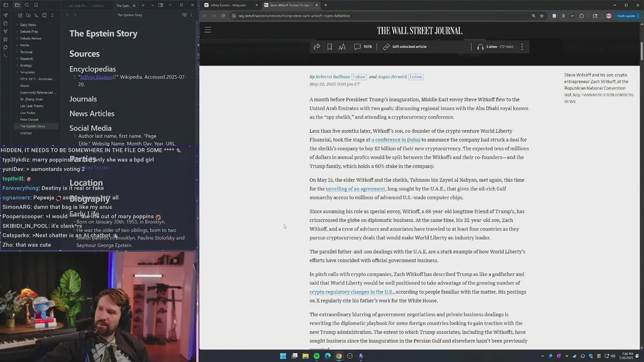Screen dimensions: 644x362
Task: Click the Chrome address bar URL
Action: 293,16
